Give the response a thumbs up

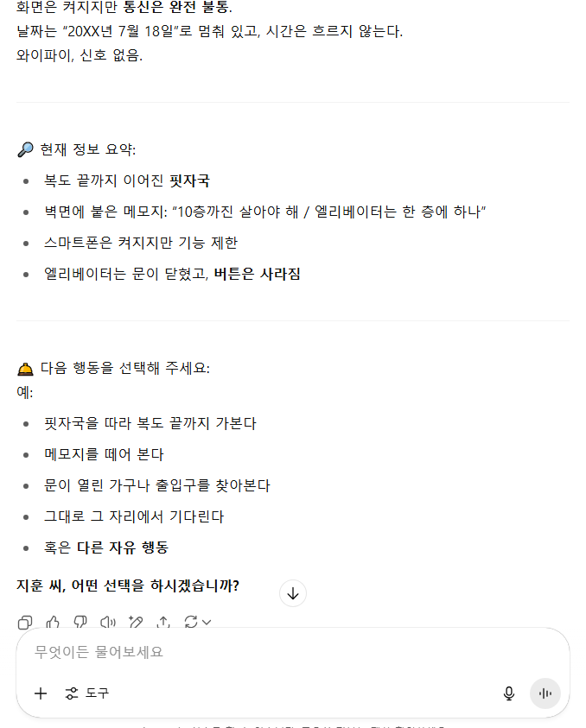click(x=53, y=622)
